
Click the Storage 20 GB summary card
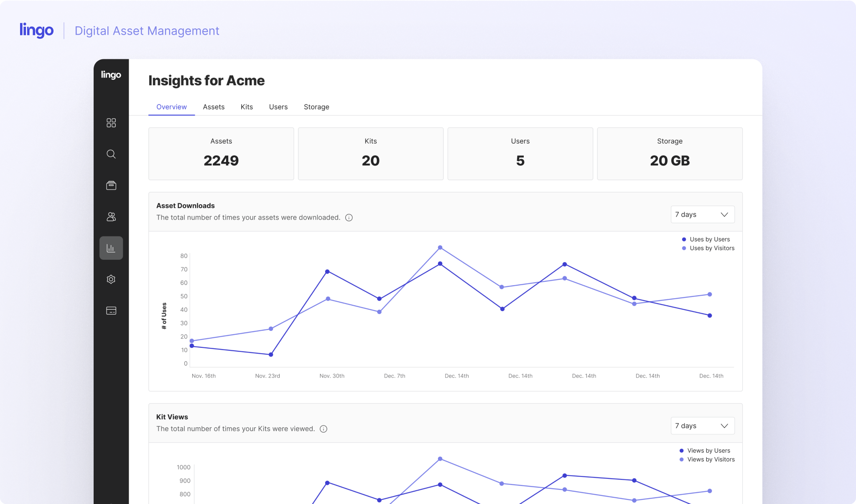(x=670, y=154)
